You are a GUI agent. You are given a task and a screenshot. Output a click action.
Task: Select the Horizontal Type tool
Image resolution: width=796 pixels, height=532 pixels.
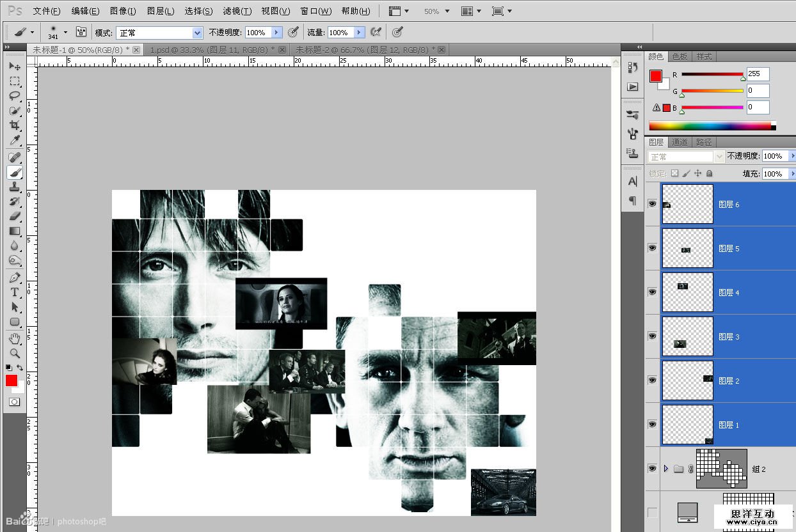click(14, 292)
